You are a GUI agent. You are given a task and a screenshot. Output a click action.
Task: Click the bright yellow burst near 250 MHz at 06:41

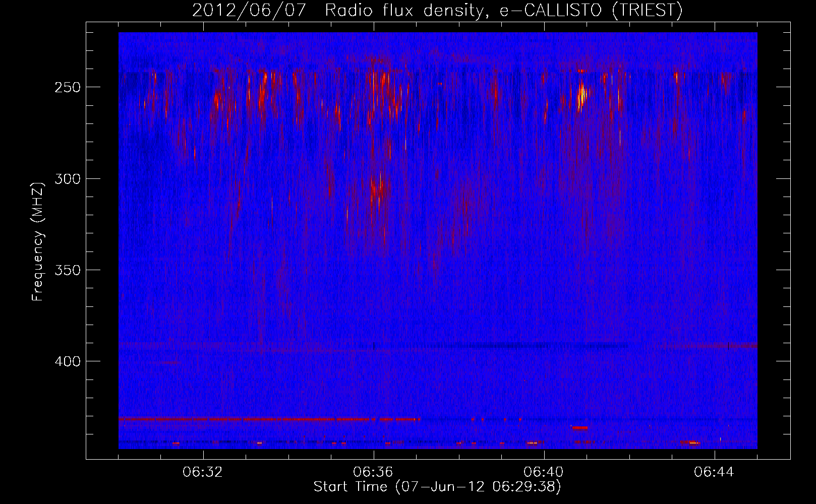582,94
